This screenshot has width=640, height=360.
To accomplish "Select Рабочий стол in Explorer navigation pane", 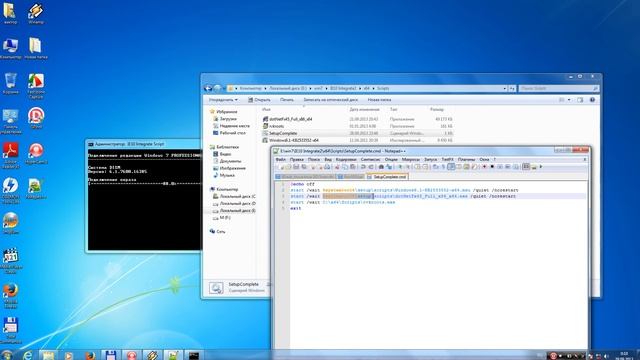I will (x=232, y=133).
